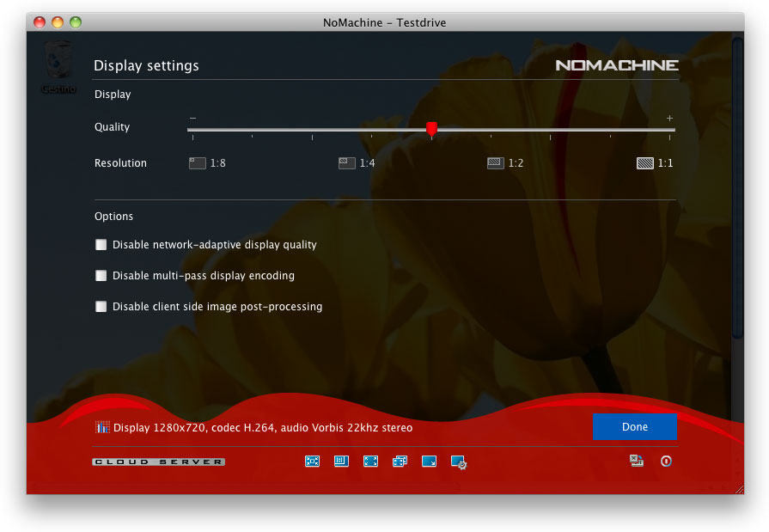The image size is (769, 532).
Task: Click the red Quality slider handle
Action: [431, 129]
